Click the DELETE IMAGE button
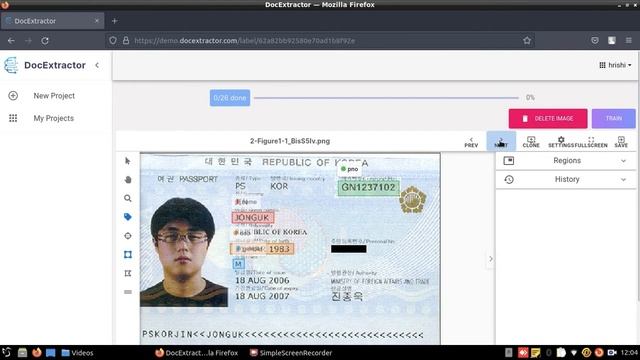 tap(548, 118)
